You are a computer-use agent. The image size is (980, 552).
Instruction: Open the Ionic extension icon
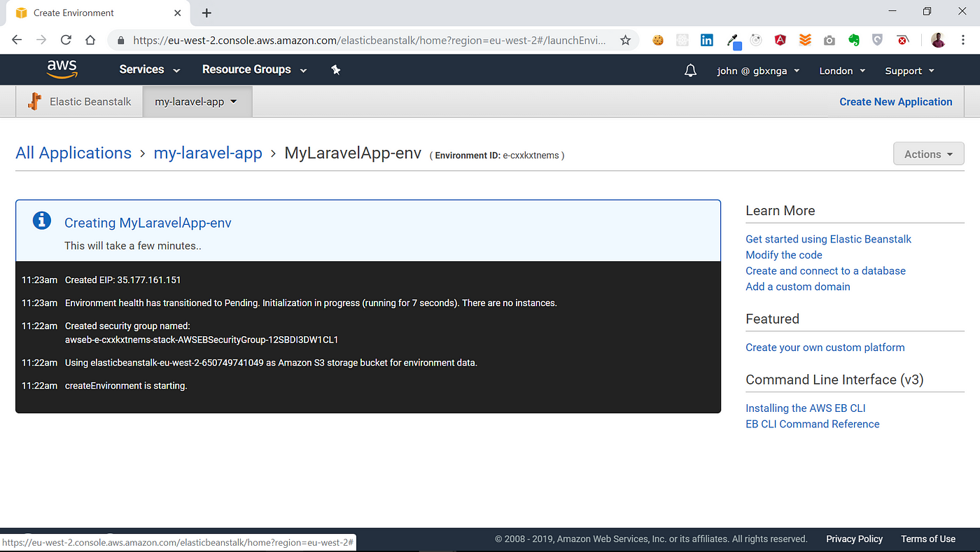pos(756,41)
